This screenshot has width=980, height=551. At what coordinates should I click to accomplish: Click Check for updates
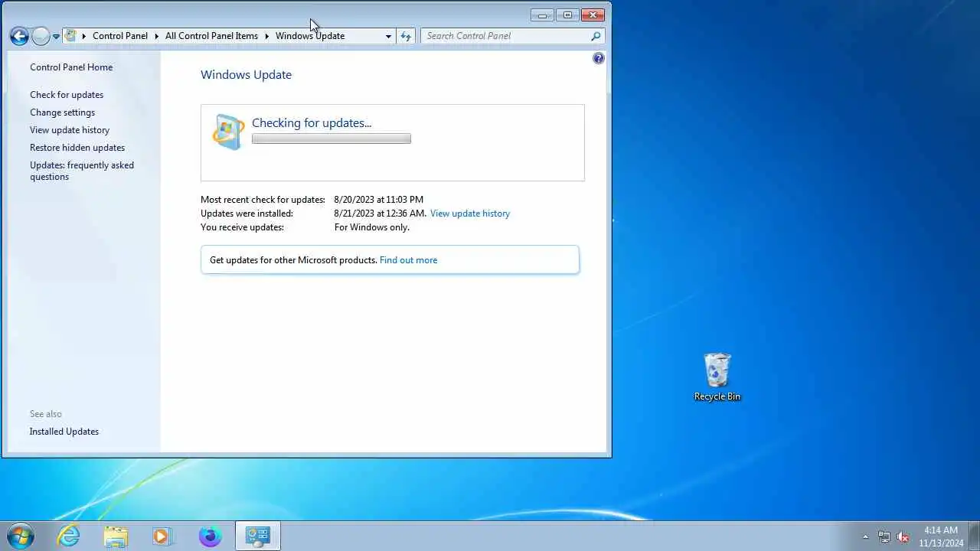coord(67,95)
